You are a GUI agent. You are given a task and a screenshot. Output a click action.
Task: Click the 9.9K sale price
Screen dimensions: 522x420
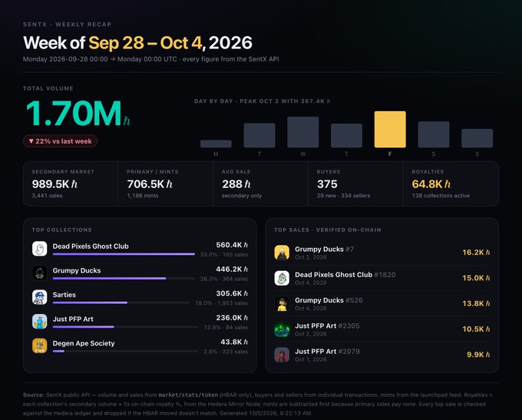[478, 355]
